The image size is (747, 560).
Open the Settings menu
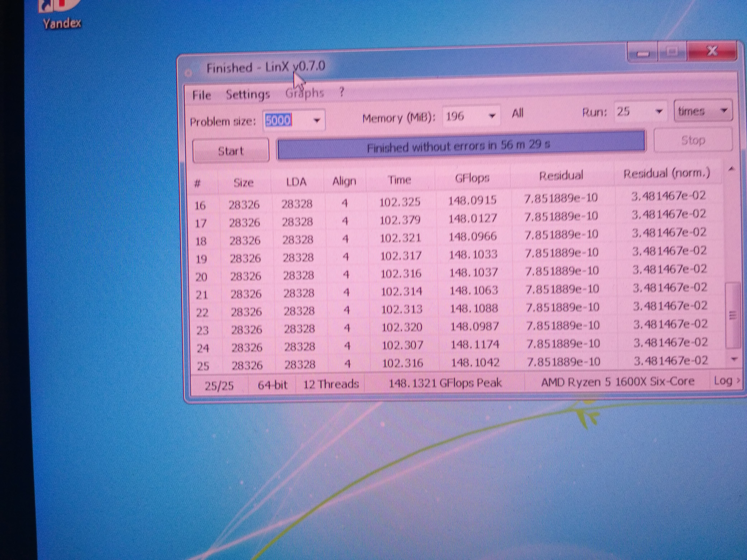(x=248, y=95)
